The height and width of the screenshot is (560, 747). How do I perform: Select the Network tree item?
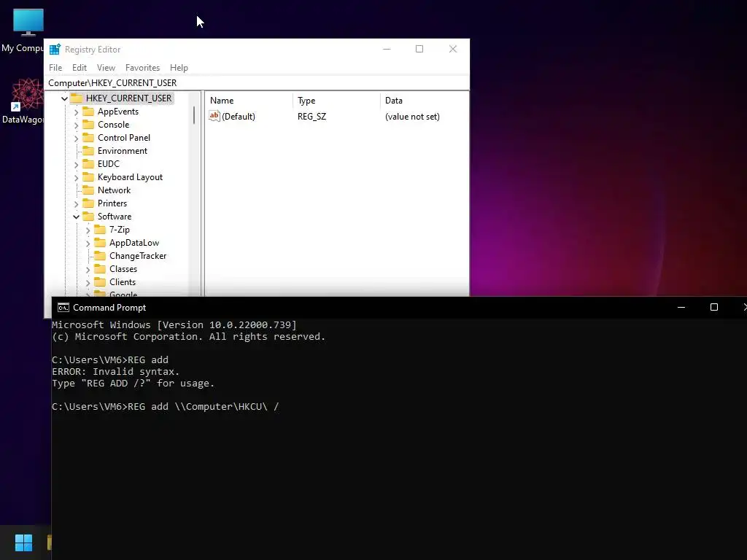(114, 190)
